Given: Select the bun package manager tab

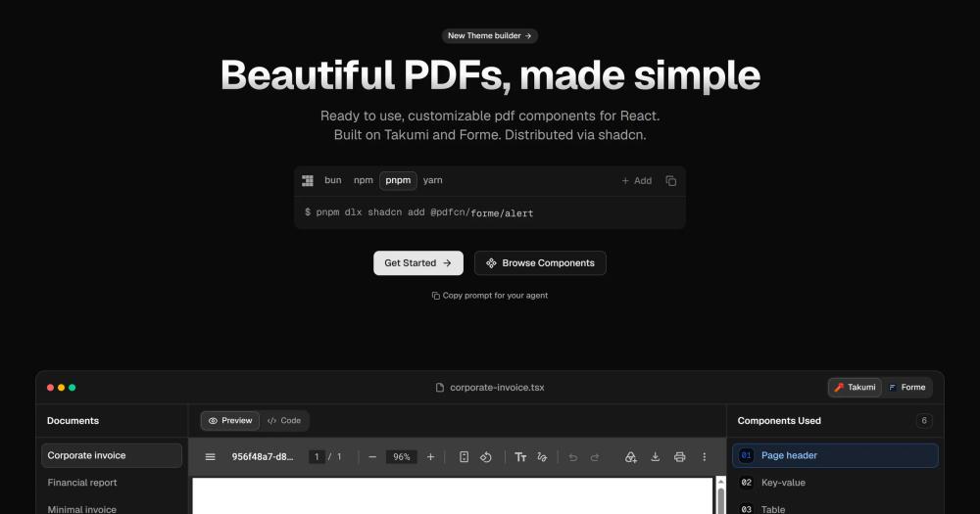Looking at the screenshot, I should pos(333,180).
